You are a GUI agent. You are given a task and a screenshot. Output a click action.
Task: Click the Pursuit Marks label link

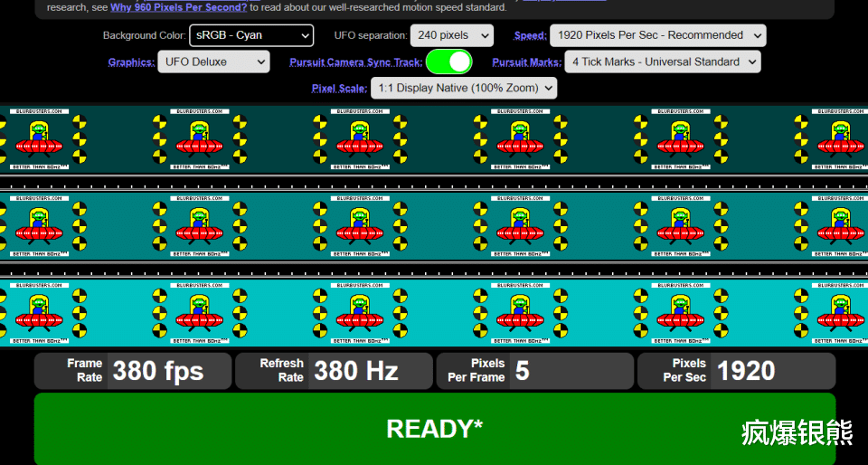[527, 62]
